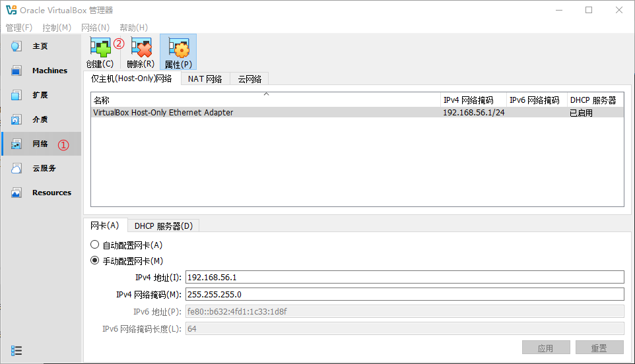
Task: Select VirtualBox Host-Only Ethernet Adapter row
Action: (357, 113)
